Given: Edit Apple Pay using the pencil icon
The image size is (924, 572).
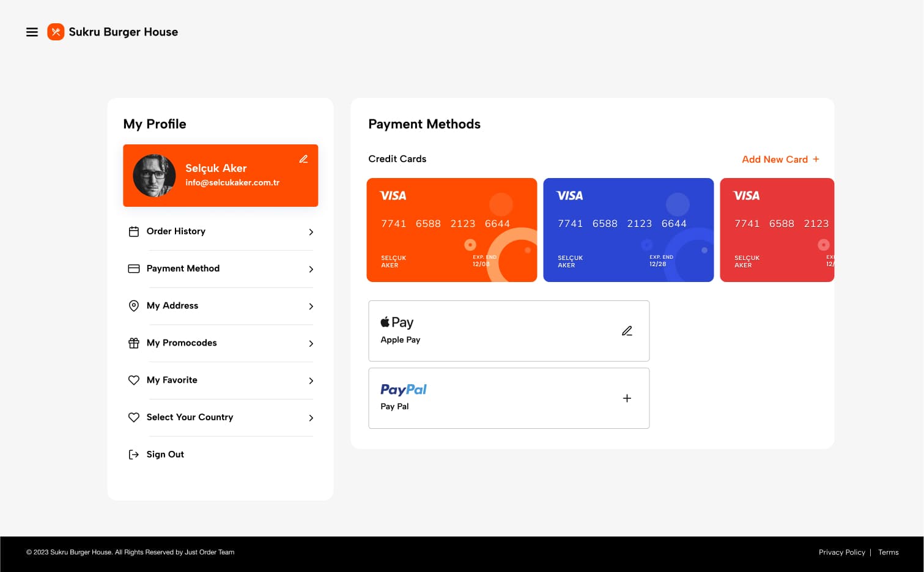Looking at the screenshot, I should pyautogui.click(x=627, y=331).
